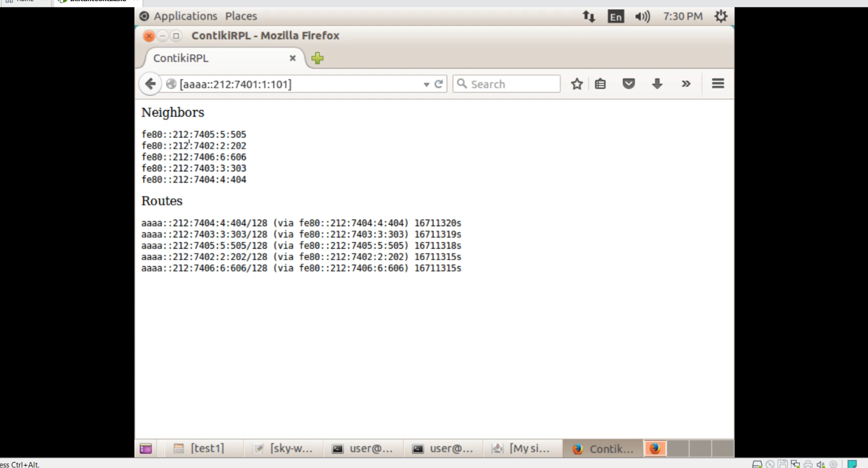
Task: Add a new tab with the plus icon
Action: pyautogui.click(x=317, y=58)
